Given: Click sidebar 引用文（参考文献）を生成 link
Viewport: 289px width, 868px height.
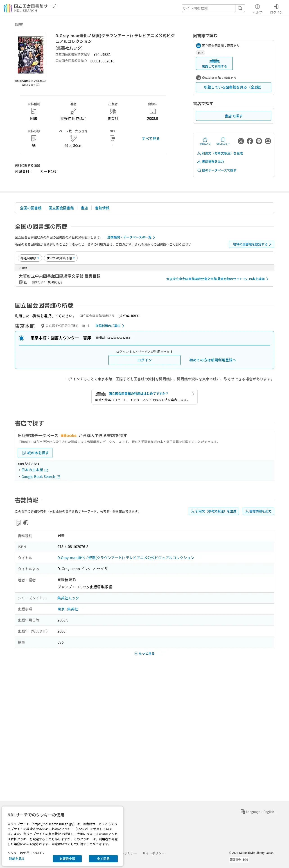Looking at the screenshot, I should point(220,153).
